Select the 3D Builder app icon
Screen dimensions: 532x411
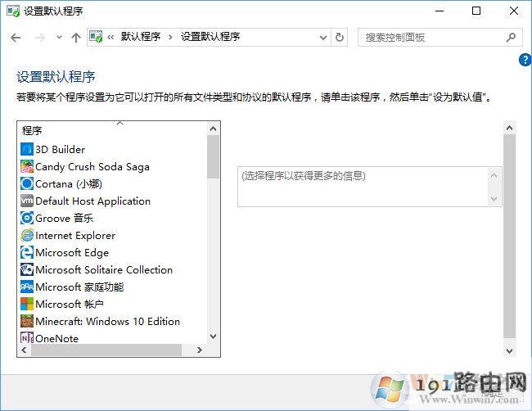pyautogui.click(x=27, y=149)
